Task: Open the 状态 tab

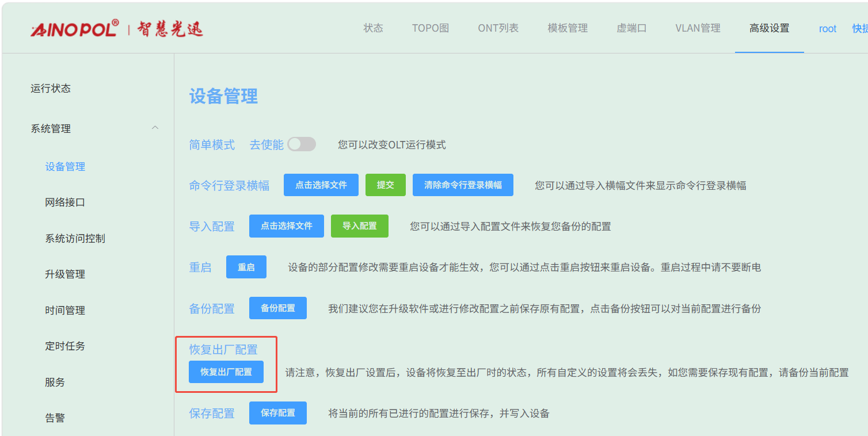Action: [x=373, y=28]
